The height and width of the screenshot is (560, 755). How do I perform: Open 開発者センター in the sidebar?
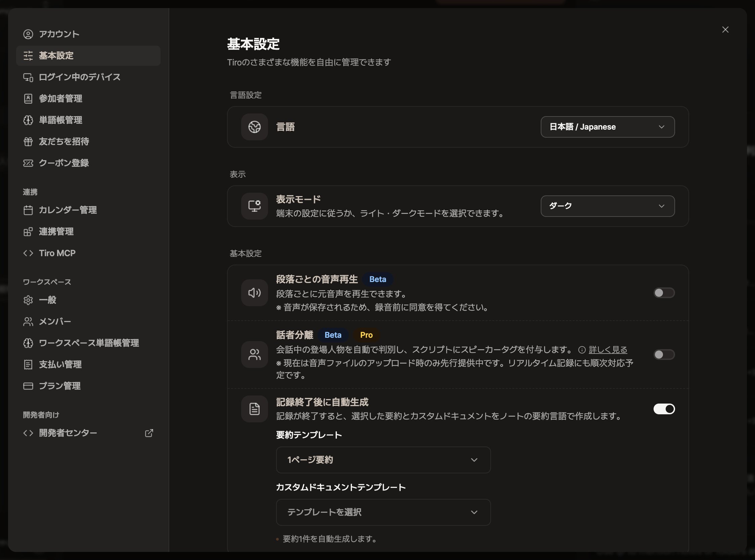pos(88,433)
